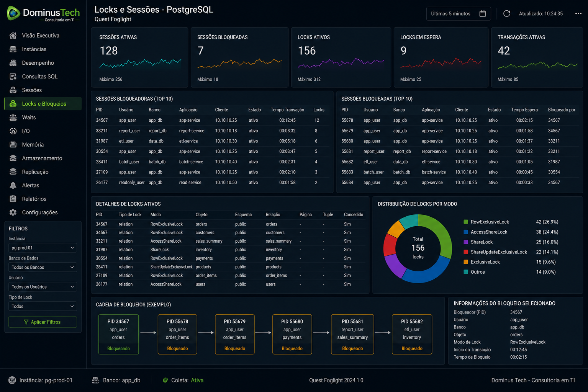Click the Sessões Ativas 128 card
Viewport: 588px width, 392px height.
pyautogui.click(x=139, y=57)
